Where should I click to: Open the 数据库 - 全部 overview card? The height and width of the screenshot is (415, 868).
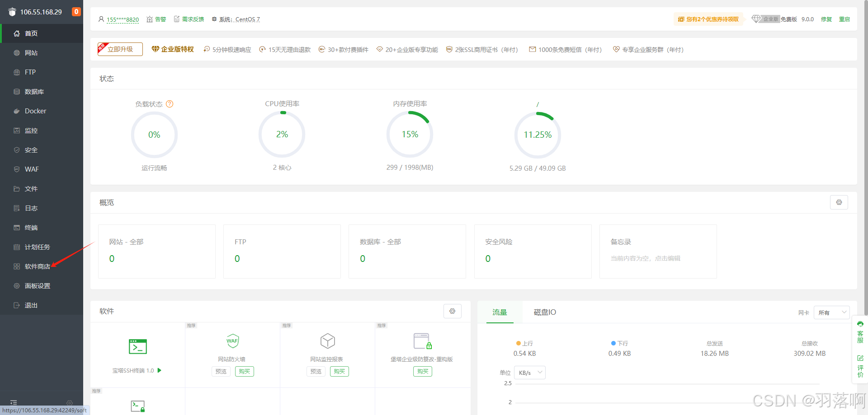point(407,252)
